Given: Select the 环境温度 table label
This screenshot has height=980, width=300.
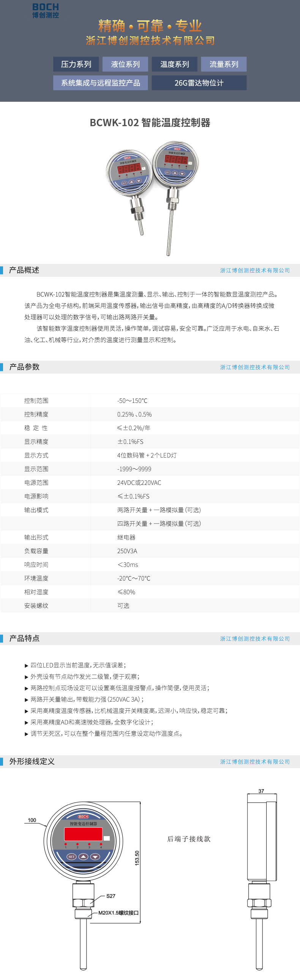Looking at the screenshot, I should pyautogui.click(x=36, y=579).
